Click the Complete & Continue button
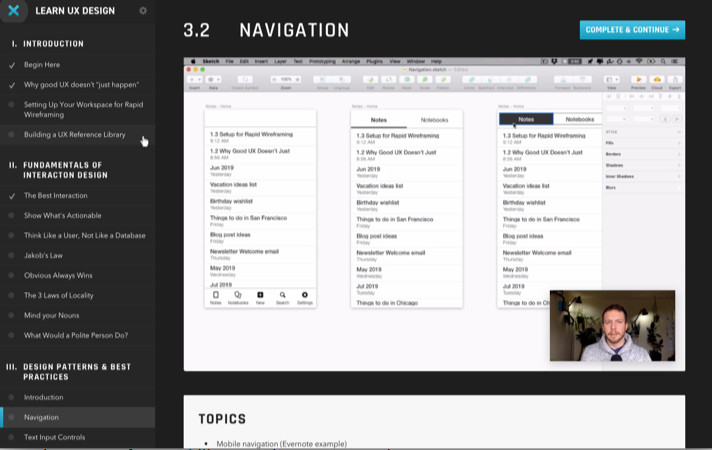This screenshot has width=712, height=450. click(x=632, y=30)
